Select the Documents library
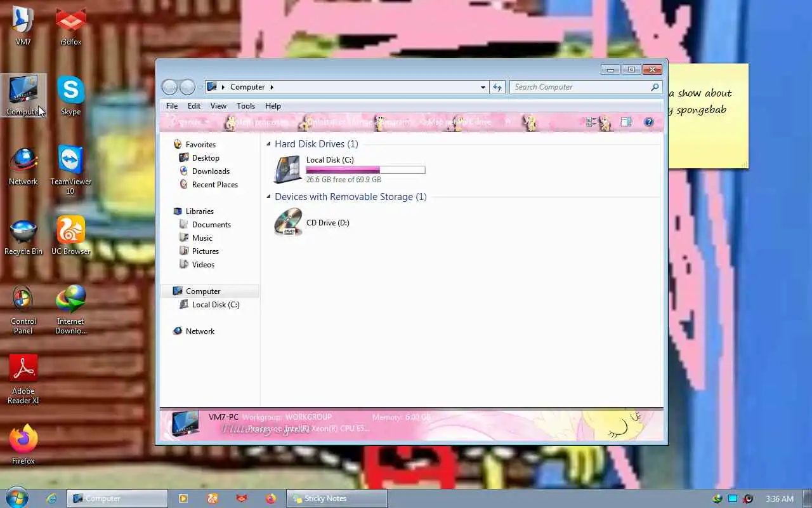Image resolution: width=812 pixels, height=508 pixels. coord(211,224)
